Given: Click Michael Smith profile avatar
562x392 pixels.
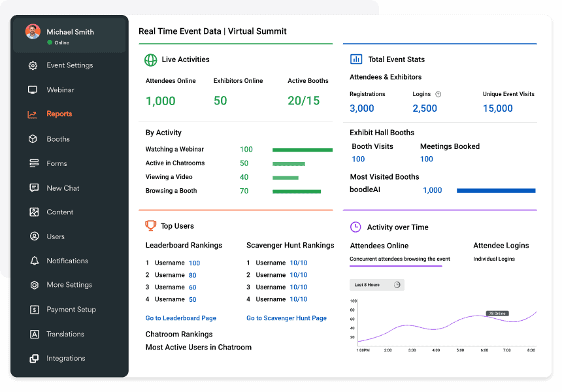Looking at the screenshot, I should [x=33, y=32].
